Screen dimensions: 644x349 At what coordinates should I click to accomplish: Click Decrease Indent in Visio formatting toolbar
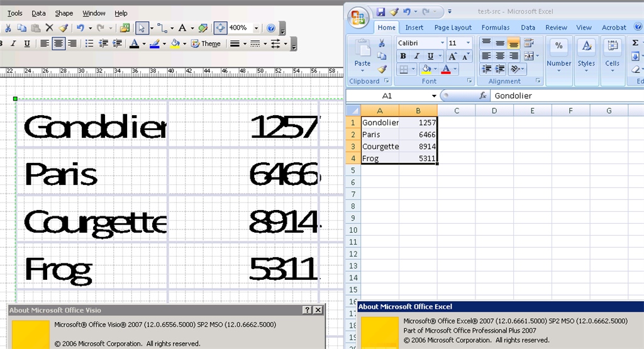click(104, 43)
